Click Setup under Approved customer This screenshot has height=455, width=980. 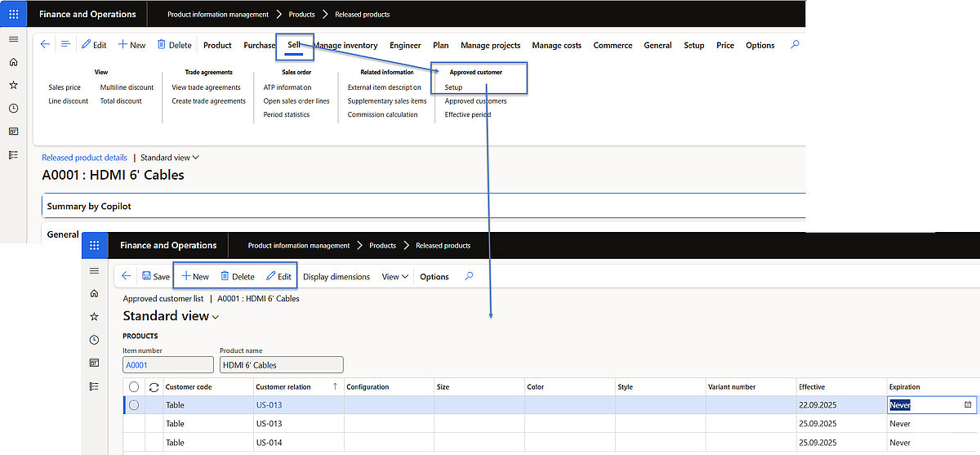pos(453,87)
